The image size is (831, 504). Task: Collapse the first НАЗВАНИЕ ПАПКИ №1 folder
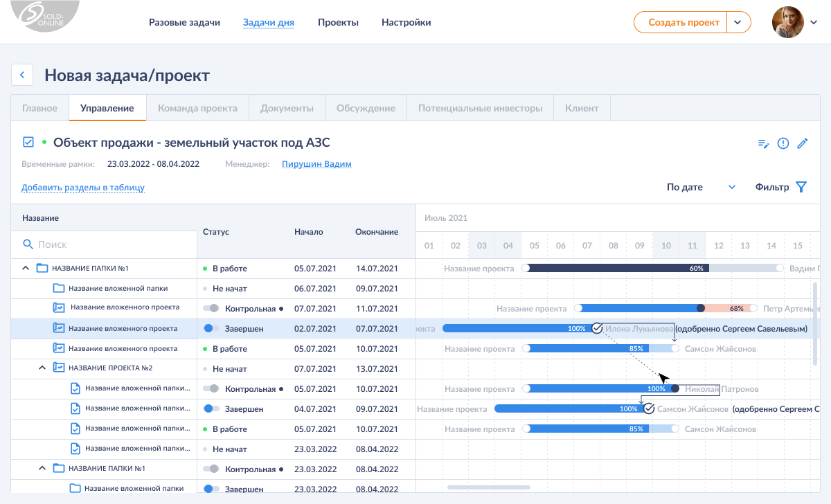[x=26, y=268]
